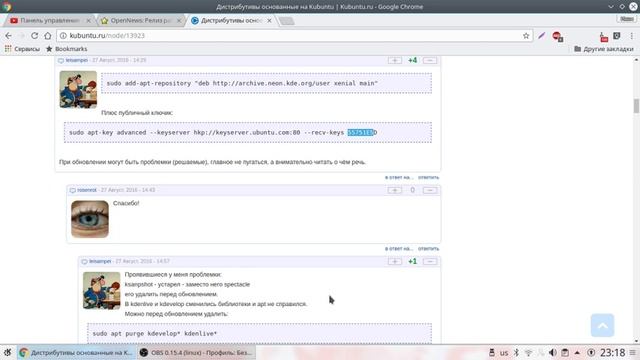Change the us keyboard layout indicator

[504, 353]
